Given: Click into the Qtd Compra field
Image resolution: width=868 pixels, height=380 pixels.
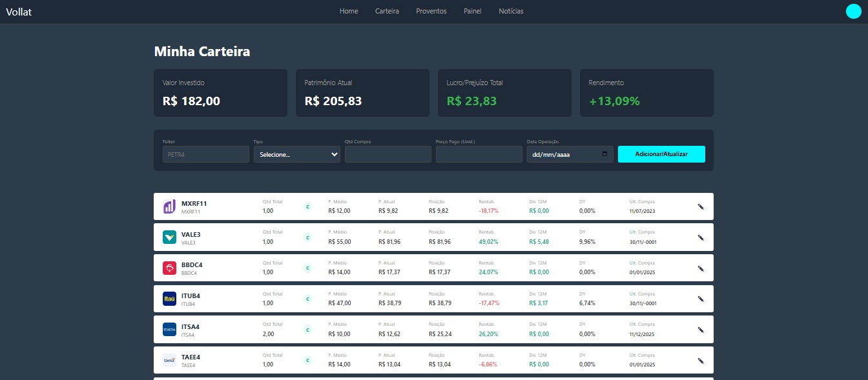Looking at the screenshot, I should pyautogui.click(x=388, y=154).
